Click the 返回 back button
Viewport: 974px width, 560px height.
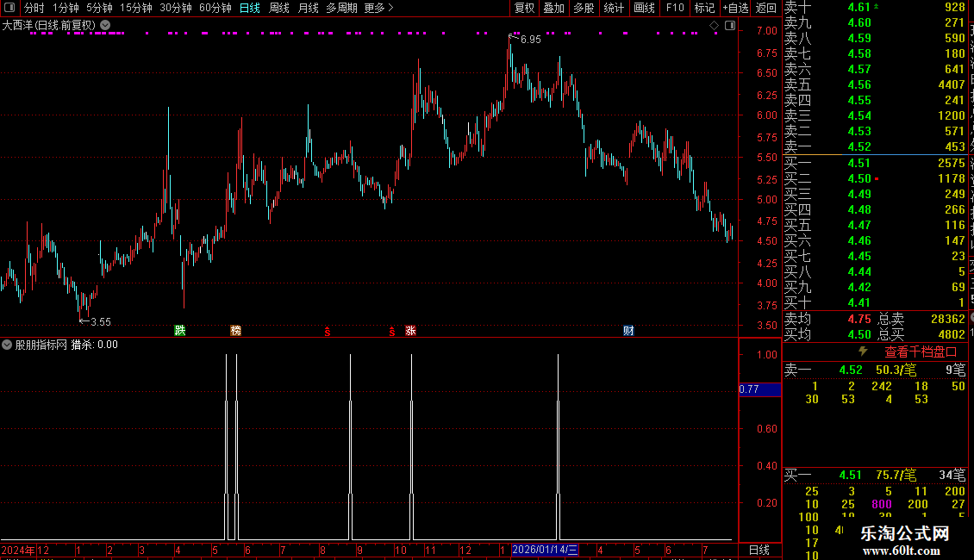pos(766,8)
